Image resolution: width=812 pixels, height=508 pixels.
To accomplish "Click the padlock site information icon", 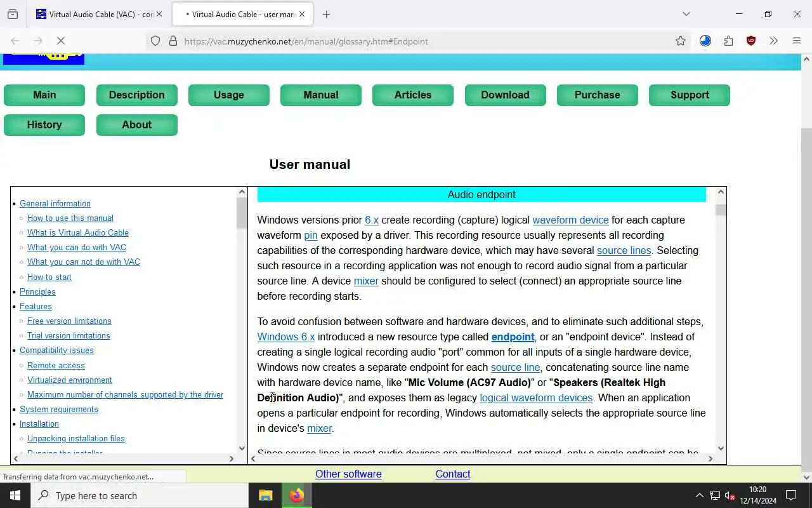I will 173,41.
